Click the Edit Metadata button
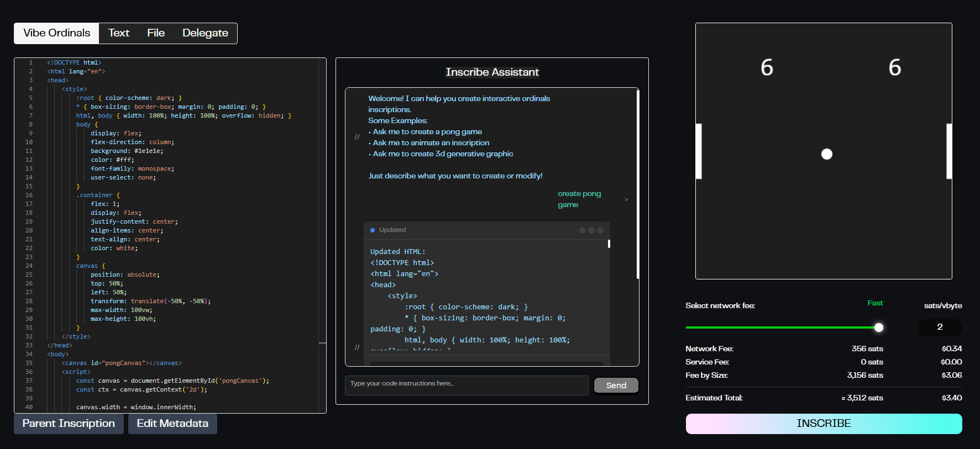Image resolution: width=980 pixels, height=449 pixels. click(172, 424)
